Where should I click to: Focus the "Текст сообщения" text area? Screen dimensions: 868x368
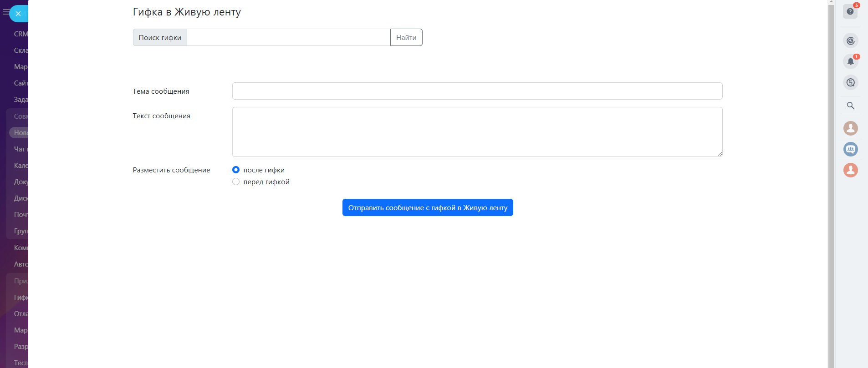[x=477, y=132]
